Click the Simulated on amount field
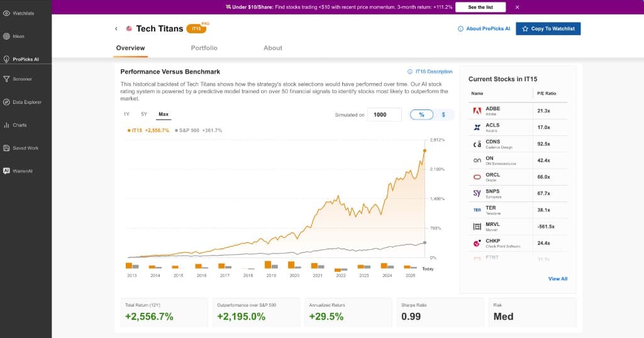Image resolution: width=644 pixels, height=338 pixels. coord(384,115)
